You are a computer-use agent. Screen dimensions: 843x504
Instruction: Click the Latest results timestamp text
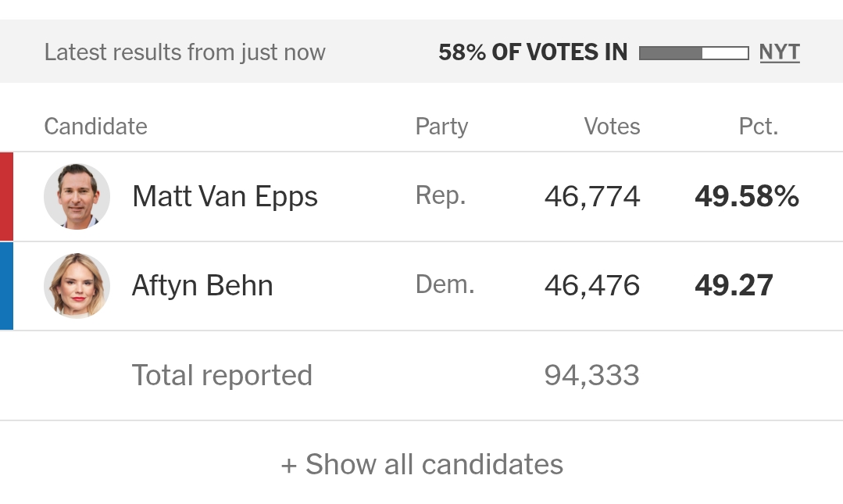(184, 52)
